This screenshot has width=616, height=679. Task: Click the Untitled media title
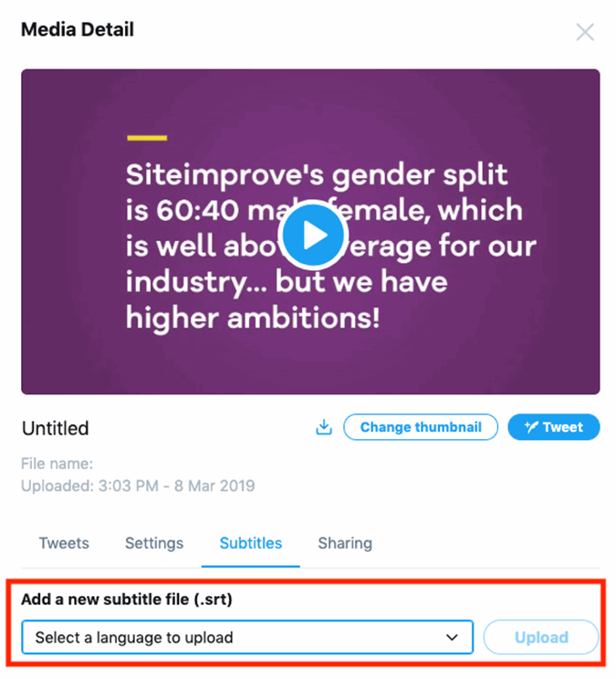[x=55, y=428]
